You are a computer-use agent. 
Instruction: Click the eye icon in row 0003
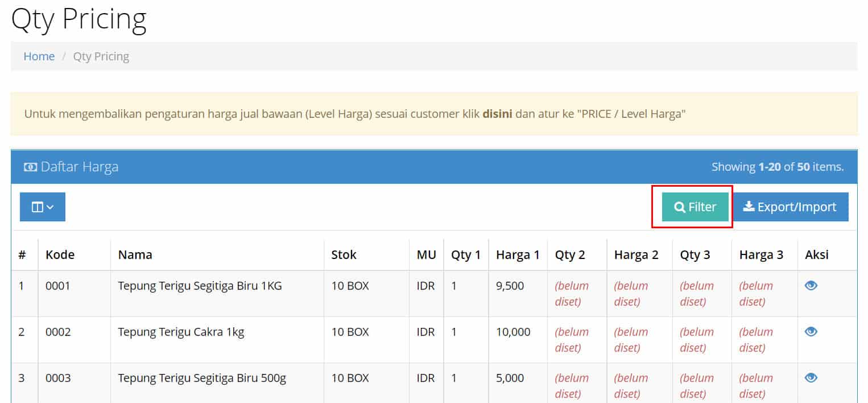(x=811, y=377)
